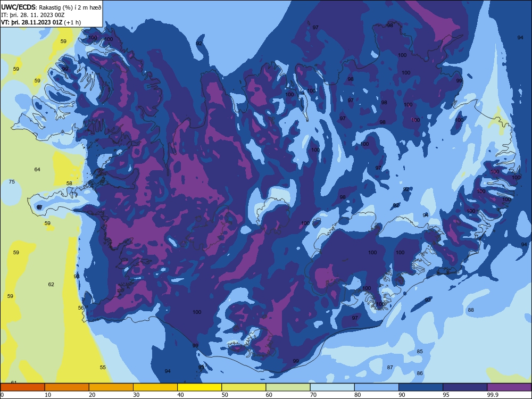Click the pale yellow 50–60 legend swatch
This screenshot has height=399, width=532.
pos(244,387)
